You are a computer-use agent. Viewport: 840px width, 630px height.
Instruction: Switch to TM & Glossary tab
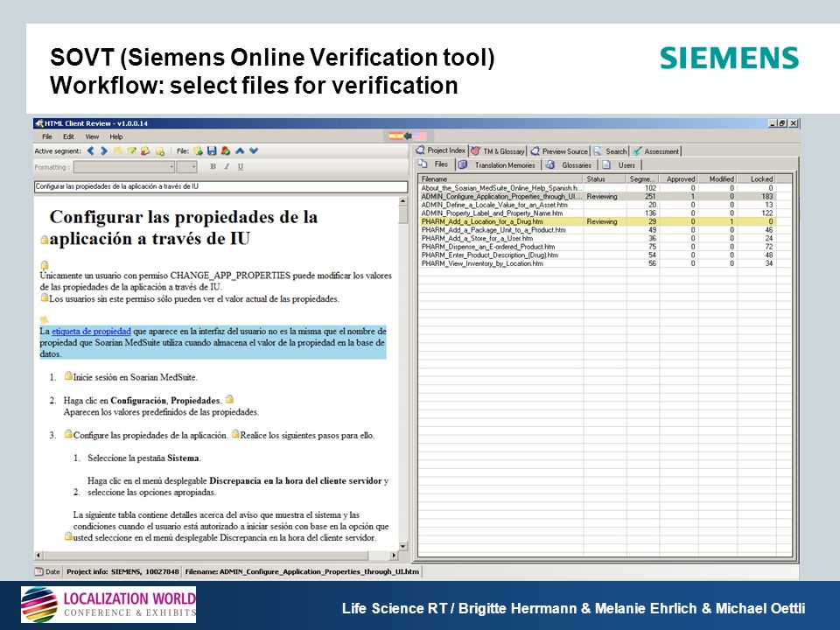click(498, 151)
